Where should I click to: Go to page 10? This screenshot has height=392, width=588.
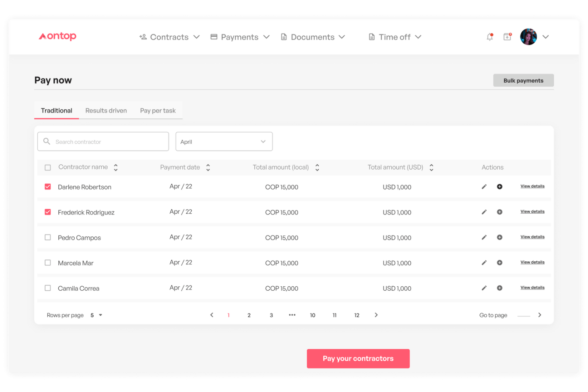click(313, 315)
